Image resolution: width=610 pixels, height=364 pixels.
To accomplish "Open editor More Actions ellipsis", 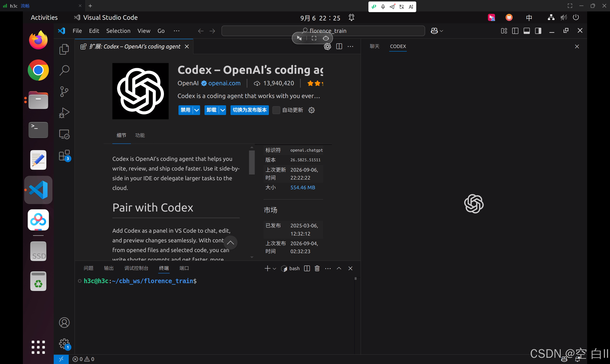I will (x=351, y=46).
